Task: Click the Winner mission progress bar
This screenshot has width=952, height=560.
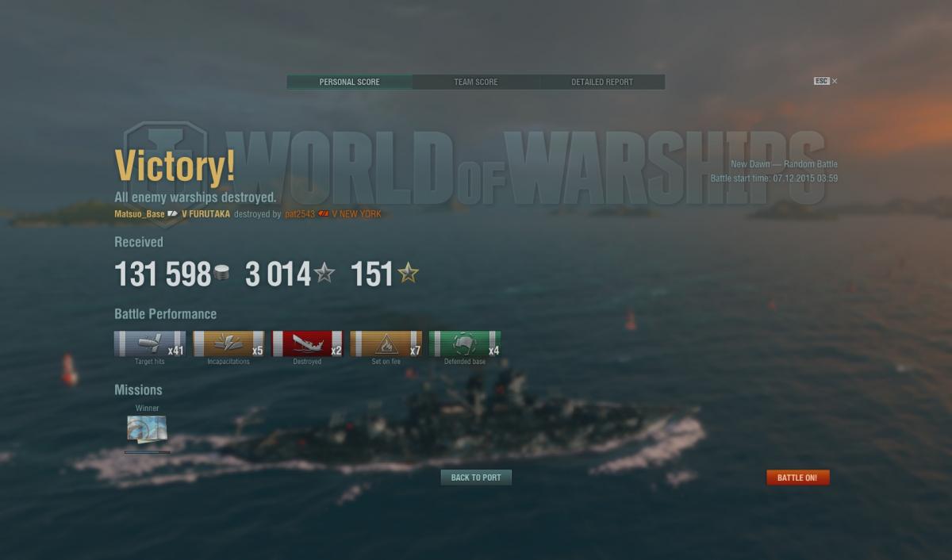Action: pos(147,452)
